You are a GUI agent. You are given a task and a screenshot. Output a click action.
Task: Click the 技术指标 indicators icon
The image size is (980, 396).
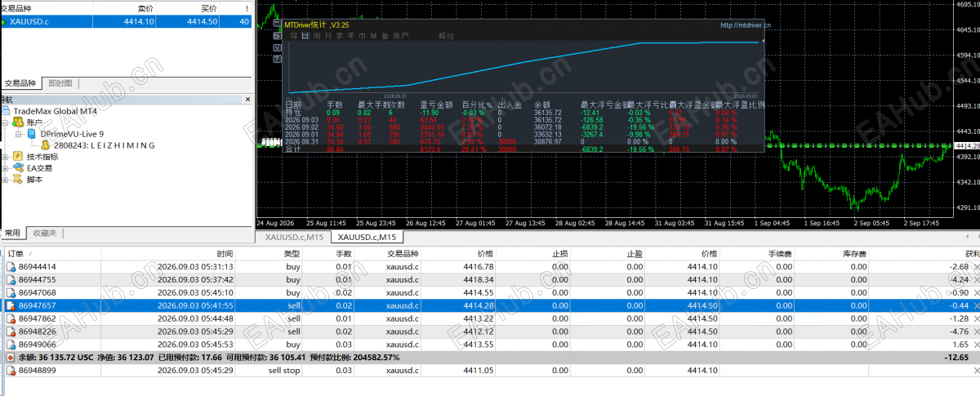pos(17,157)
